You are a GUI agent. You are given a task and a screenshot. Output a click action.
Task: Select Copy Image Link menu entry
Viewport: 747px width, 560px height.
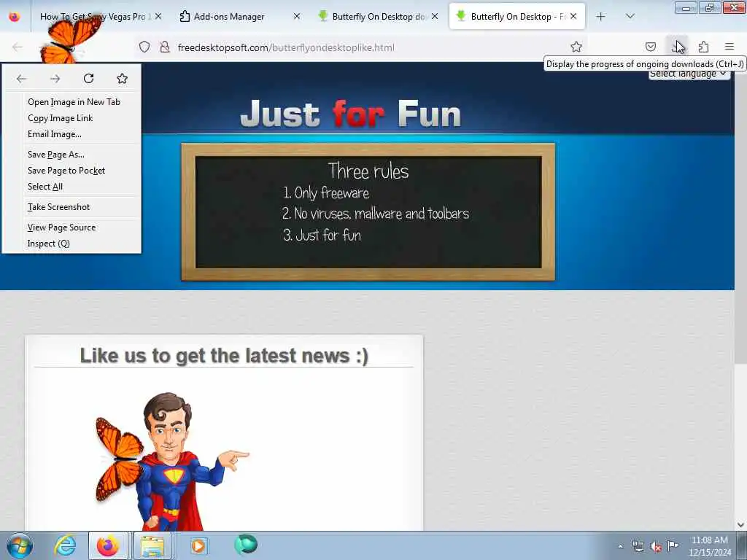pos(60,118)
